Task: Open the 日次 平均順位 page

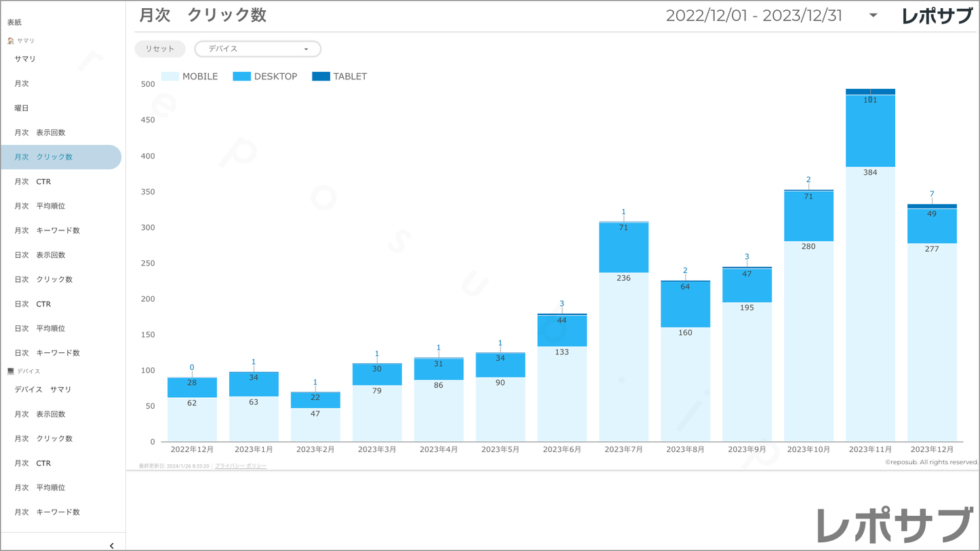Action: [40, 328]
